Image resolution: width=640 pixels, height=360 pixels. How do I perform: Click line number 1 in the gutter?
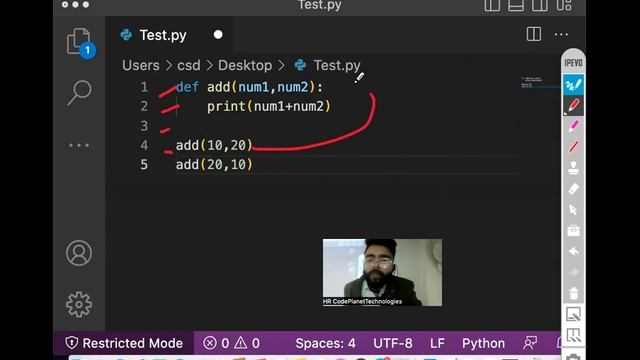tap(144, 87)
